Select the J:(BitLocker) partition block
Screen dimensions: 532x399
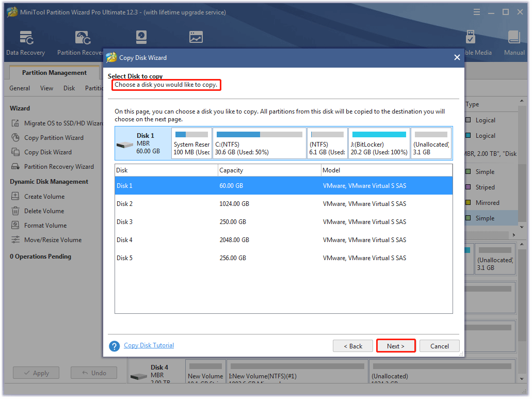pyautogui.click(x=379, y=143)
